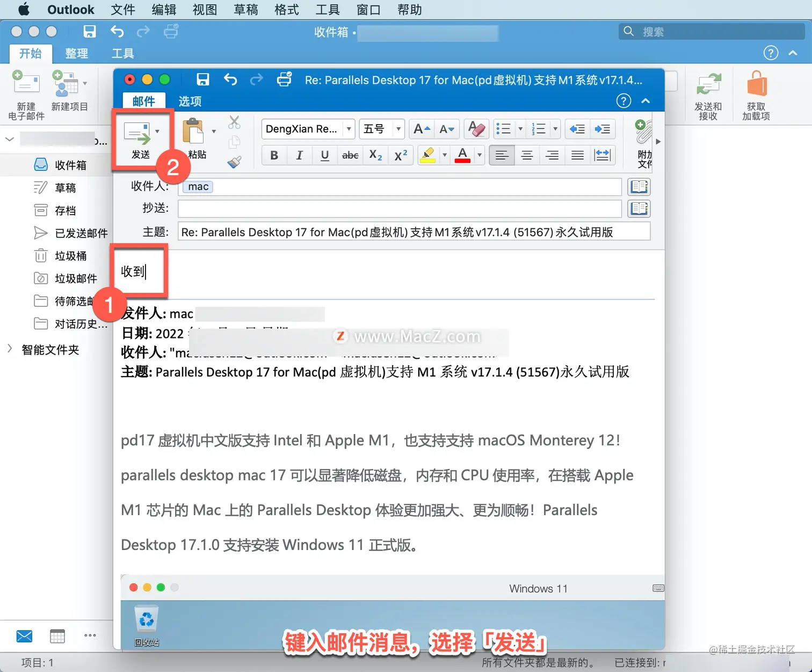Viewport: 812px width, 672px height.
Task: Click 获取加载项 button
Action: click(756, 96)
